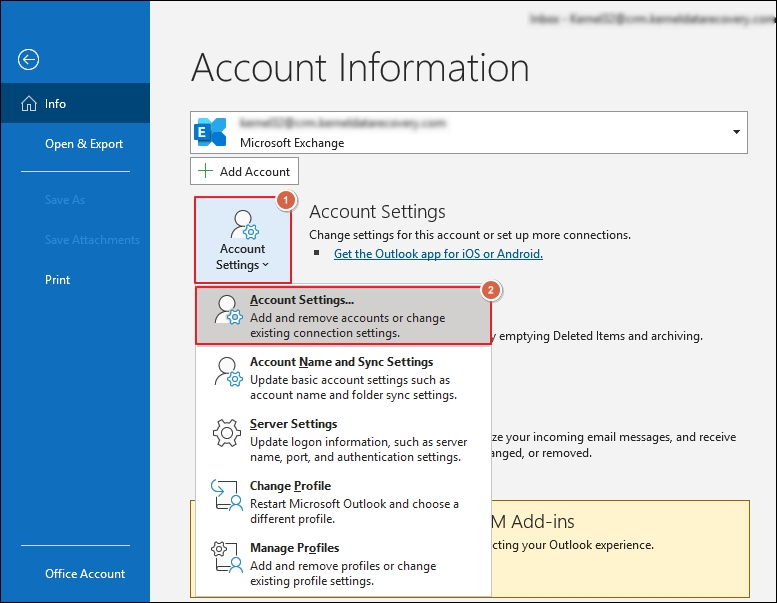Click the Microsoft Exchange account label
The image size is (777, 603).
tap(292, 143)
